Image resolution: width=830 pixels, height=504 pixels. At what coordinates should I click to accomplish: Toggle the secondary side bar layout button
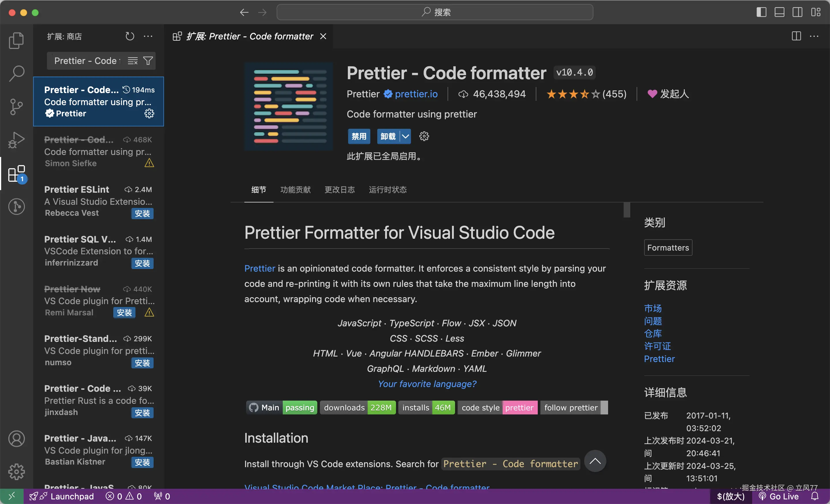pyautogui.click(x=797, y=12)
